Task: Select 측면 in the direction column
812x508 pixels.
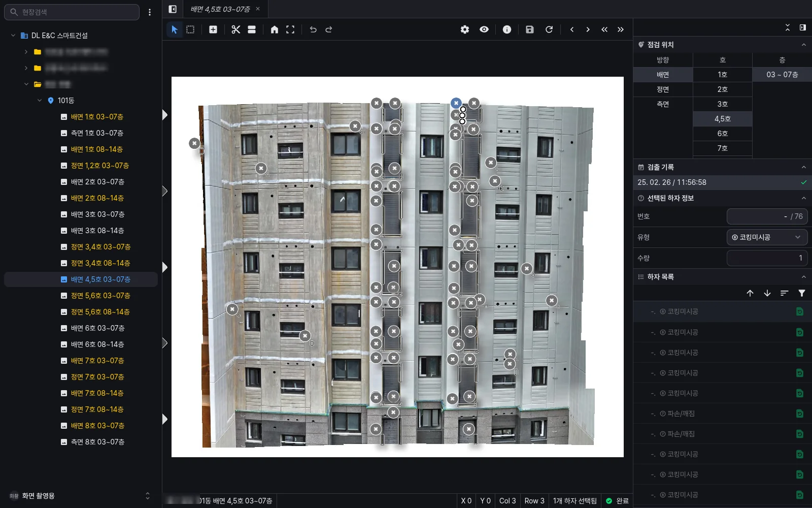Action: click(663, 104)
